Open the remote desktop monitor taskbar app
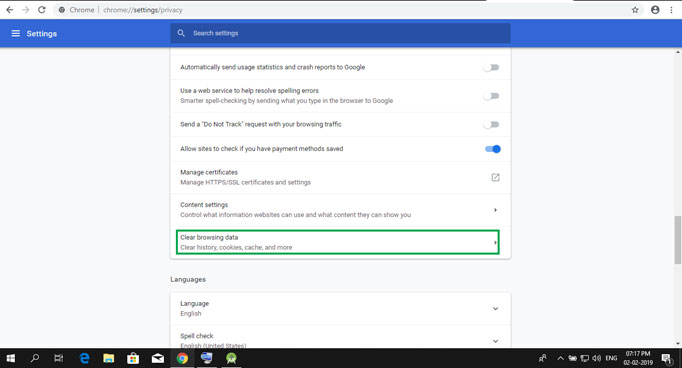Screen dimensions: 682x368 tap(207, 358)
